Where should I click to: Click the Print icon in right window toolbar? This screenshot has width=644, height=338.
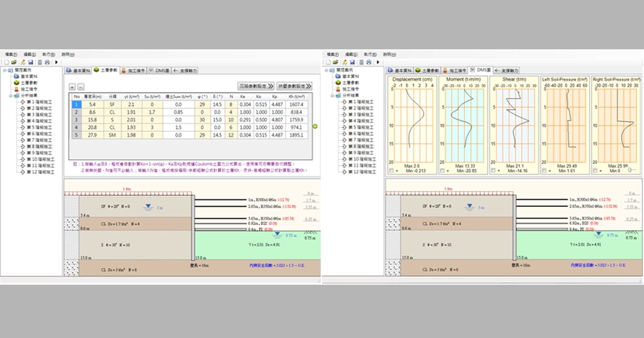(369, 62)
